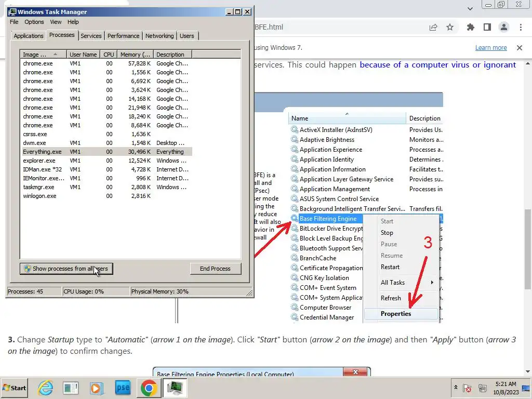Open the Help menu in Task Manager

[x=73, y=22]
